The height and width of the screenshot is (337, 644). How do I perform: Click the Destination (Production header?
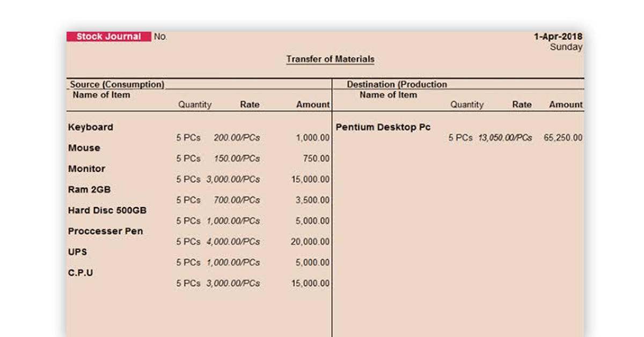[397, 84]
